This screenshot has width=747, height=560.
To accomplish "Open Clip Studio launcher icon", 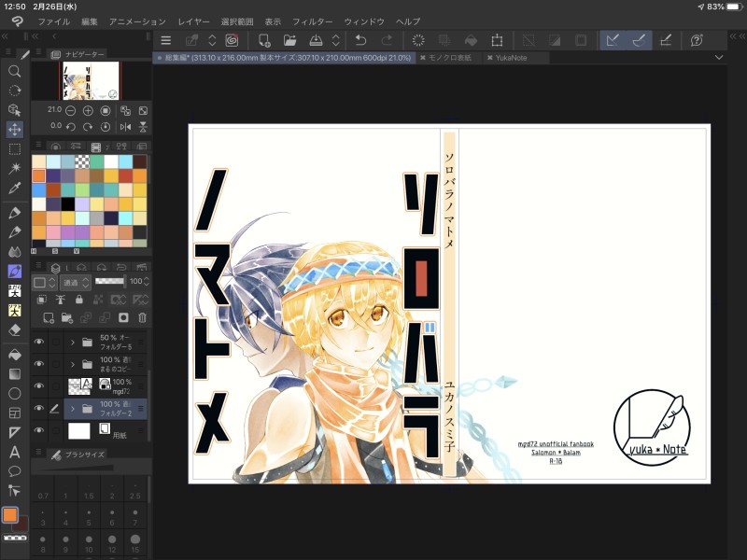I will click(232, 40).
